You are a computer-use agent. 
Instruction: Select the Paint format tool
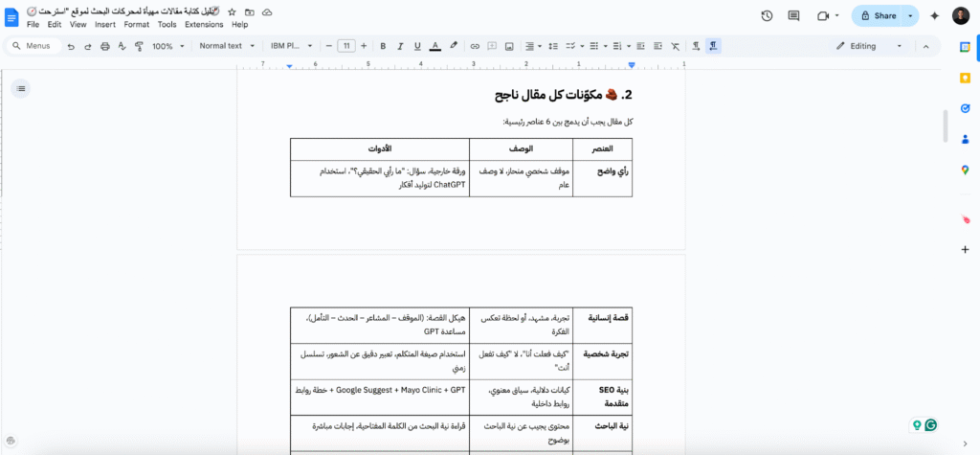pyautogui.click(x=139, y=46)
